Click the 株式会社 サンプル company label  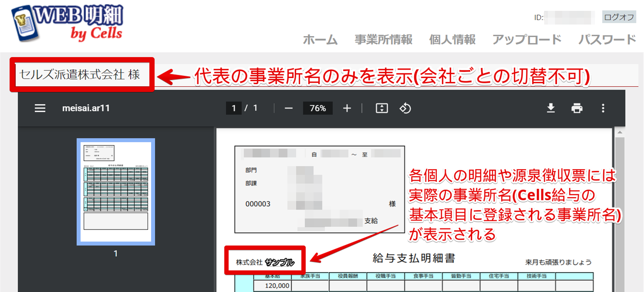265,262
